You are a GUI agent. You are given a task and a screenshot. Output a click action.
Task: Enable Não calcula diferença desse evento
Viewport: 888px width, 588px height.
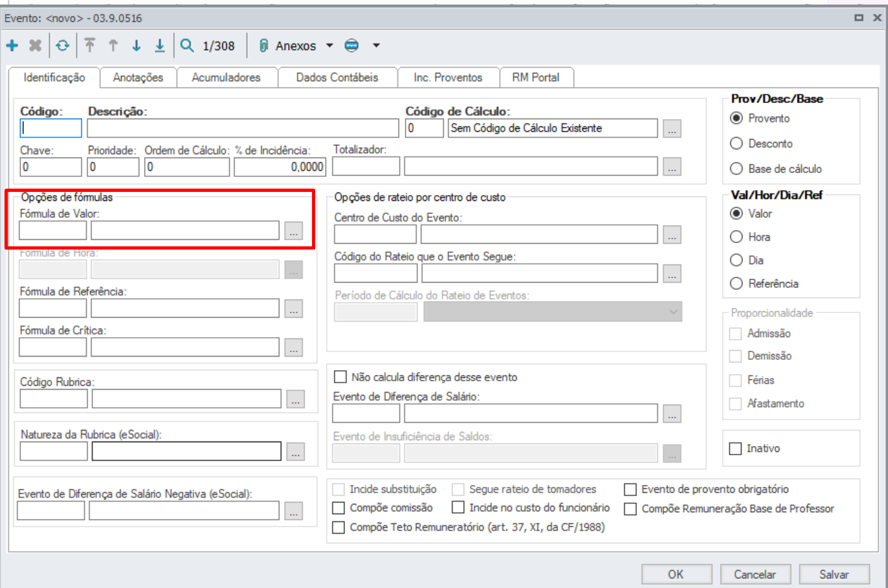tap(340, 377)
